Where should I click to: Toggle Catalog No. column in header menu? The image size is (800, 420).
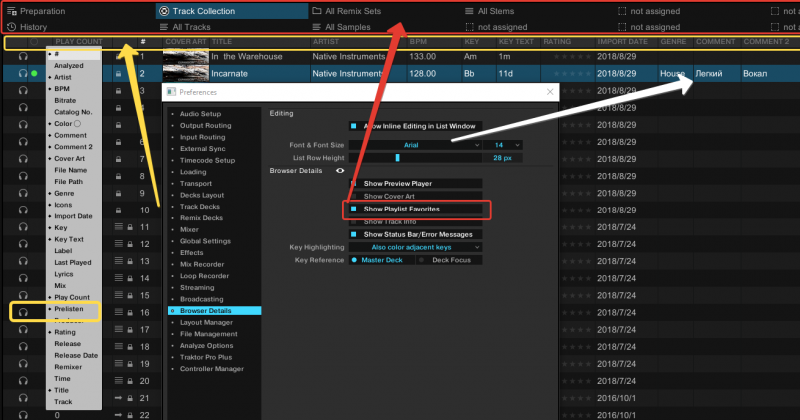[x=73, y=112]
